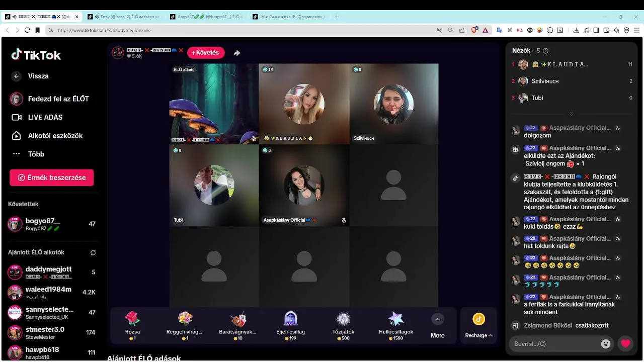This screenshot has height=362, width=644.
Task: Click the browser back button
Action: 8,30
